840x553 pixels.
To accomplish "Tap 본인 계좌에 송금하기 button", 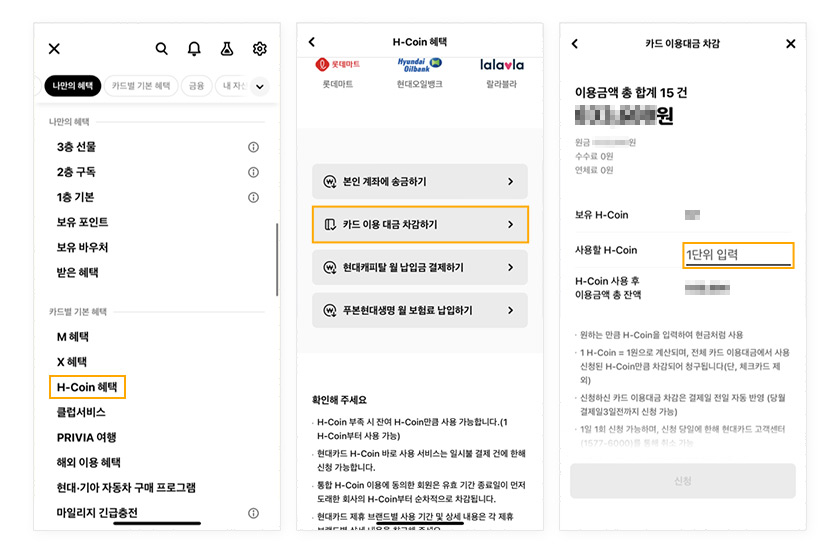I will [x=420, y=182].
